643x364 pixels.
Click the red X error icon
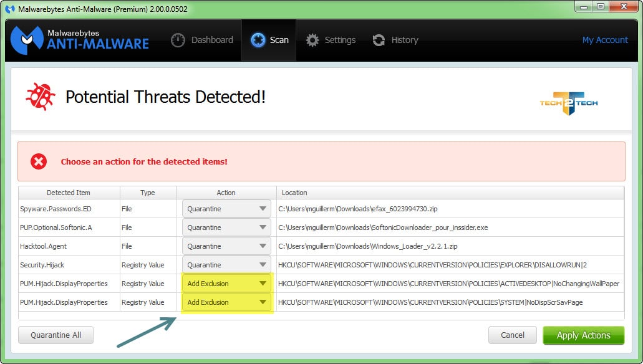(x=39, y=161)
